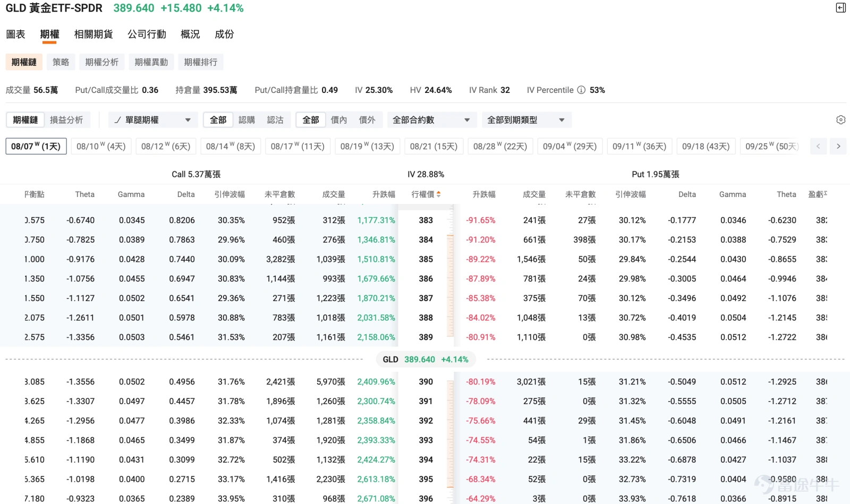Click GLD 389.640 price marker
This screenshot has height=504, width=850.
(426, 360)
